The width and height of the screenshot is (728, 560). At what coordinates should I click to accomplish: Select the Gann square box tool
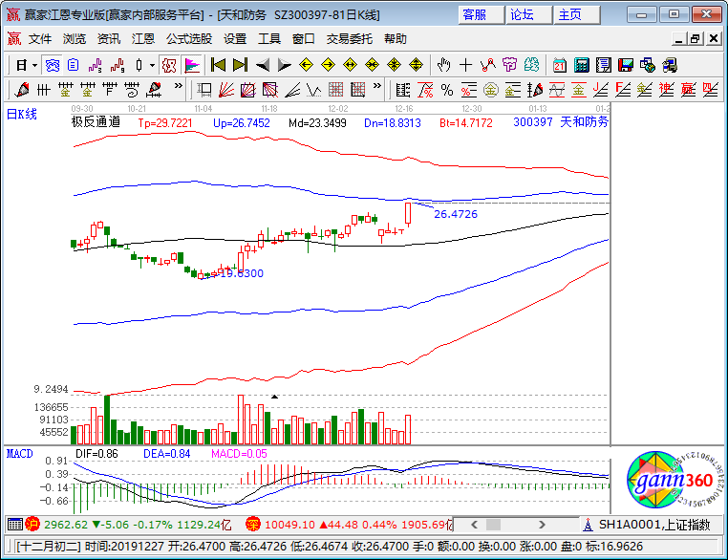[x=248, y=89]
